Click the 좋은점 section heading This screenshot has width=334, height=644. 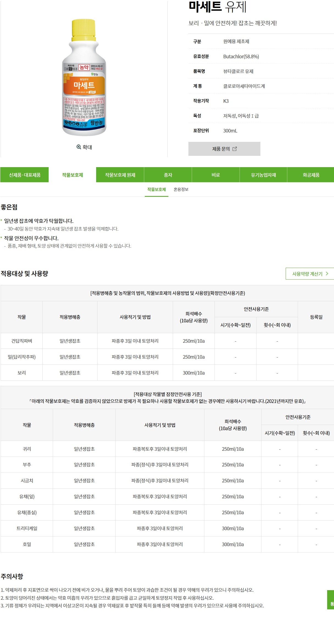click(x=9, y=207)
